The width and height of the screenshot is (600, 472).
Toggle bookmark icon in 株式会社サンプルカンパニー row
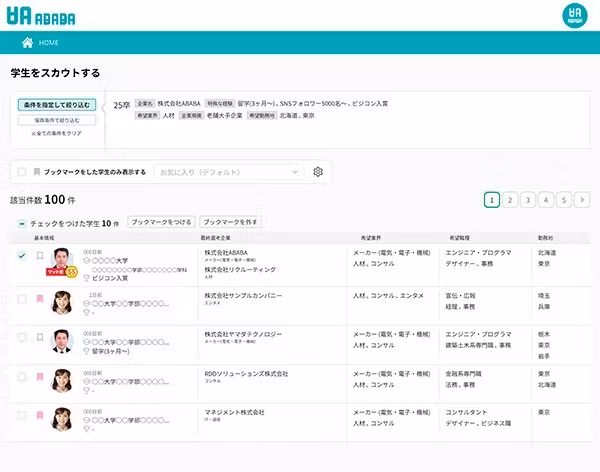coord(40,299)
